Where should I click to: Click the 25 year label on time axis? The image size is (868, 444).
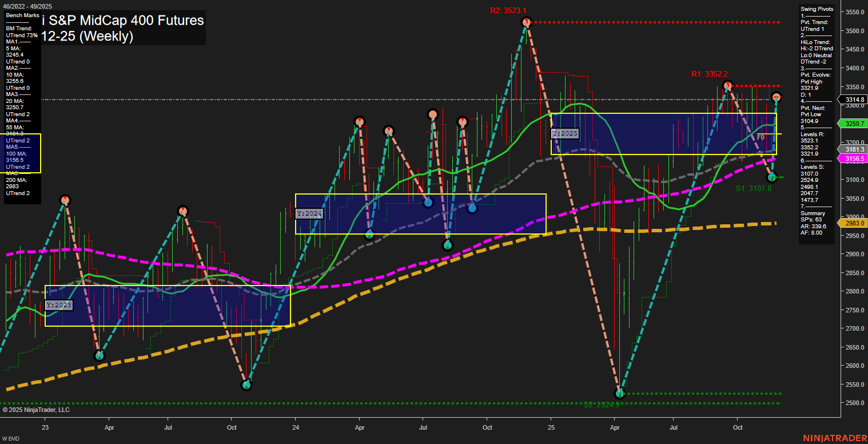tap(551, 427)
